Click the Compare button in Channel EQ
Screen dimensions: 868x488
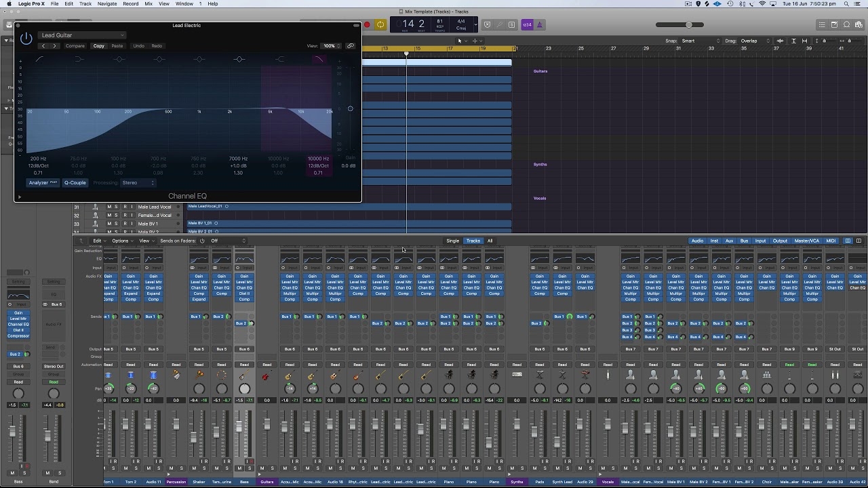click(75, 45)
